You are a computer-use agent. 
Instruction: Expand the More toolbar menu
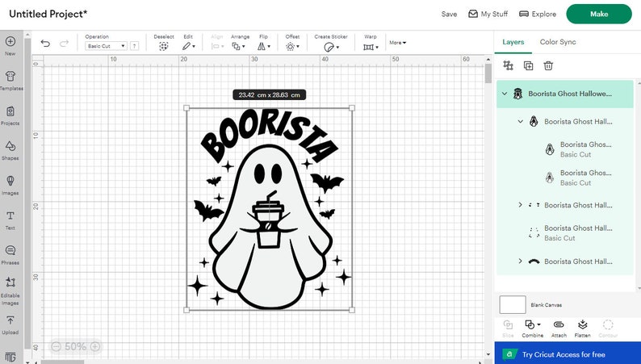tap(397, 43)
